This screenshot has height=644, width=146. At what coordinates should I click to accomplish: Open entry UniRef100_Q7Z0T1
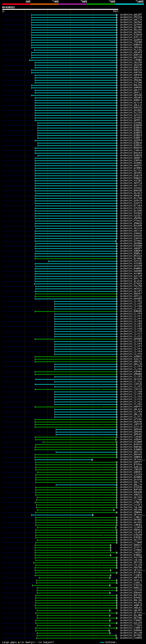131,548
